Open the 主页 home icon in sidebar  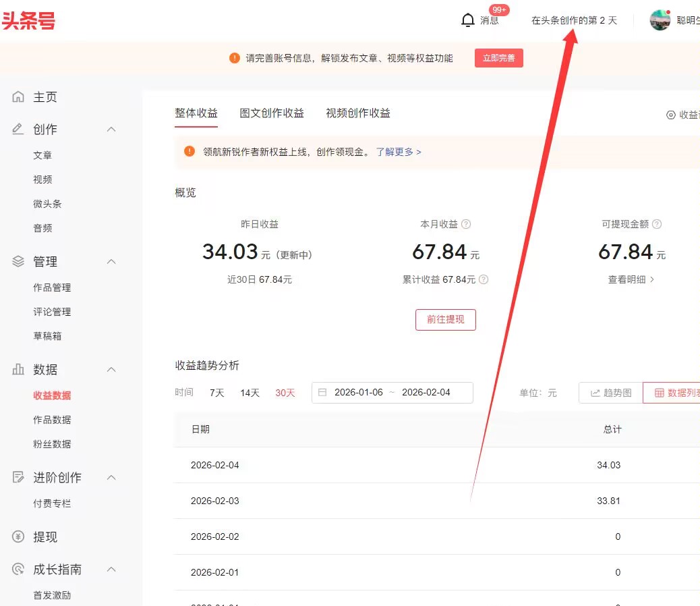point(18,97)
